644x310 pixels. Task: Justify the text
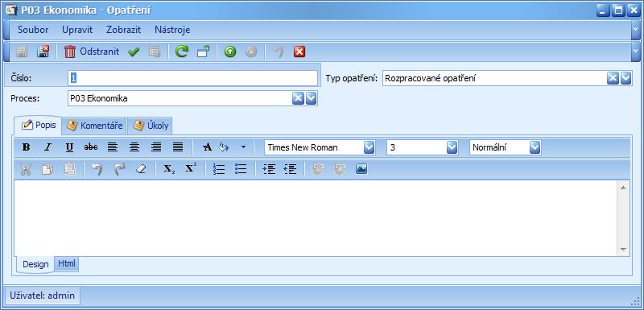click(178, 147)
